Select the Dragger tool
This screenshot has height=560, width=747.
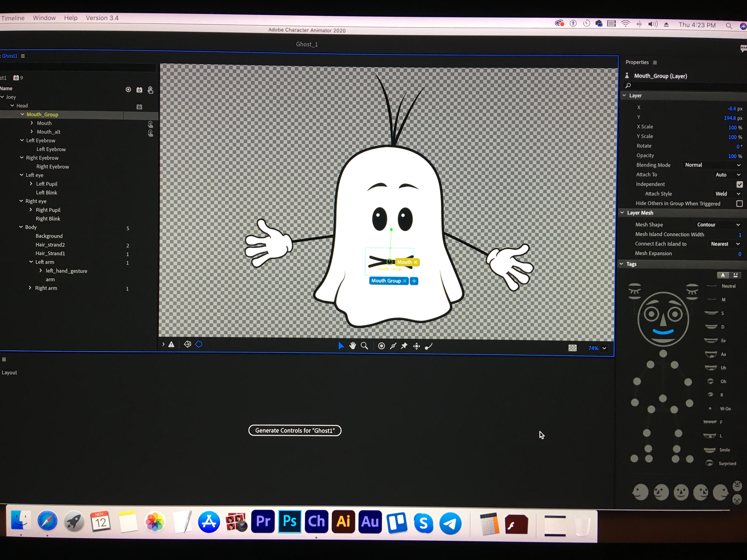click(416, 346)
